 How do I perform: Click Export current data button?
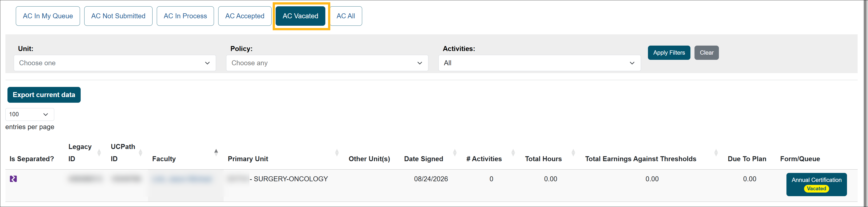(x=44, y=95)
